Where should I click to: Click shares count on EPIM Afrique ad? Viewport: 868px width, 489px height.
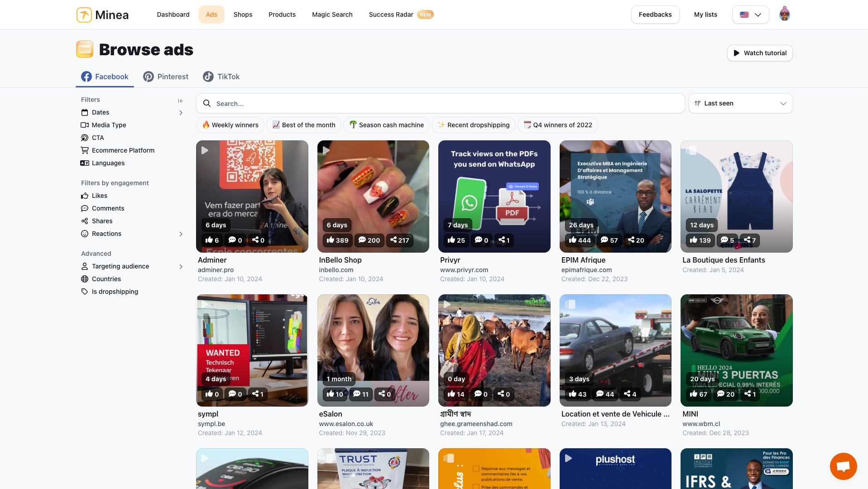click(636, 240)
